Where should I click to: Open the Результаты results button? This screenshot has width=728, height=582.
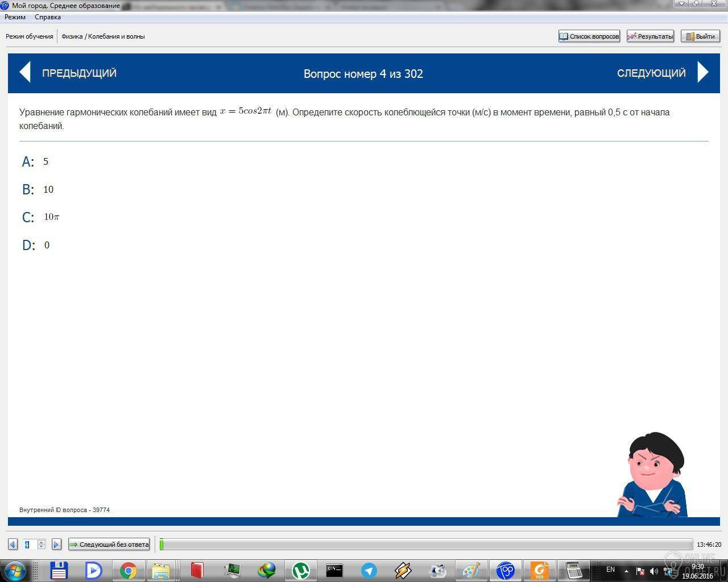(x=650, y=36)
